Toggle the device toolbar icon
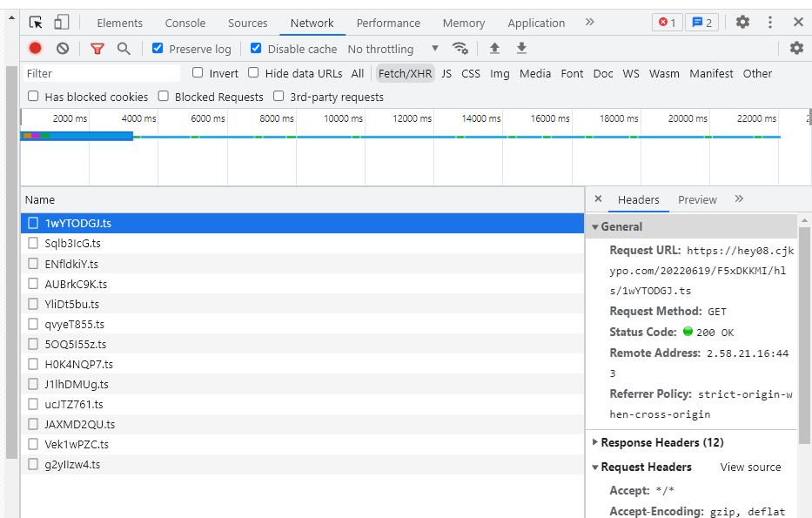This screenshot has height=518, width=812. [x=62, y=23]
